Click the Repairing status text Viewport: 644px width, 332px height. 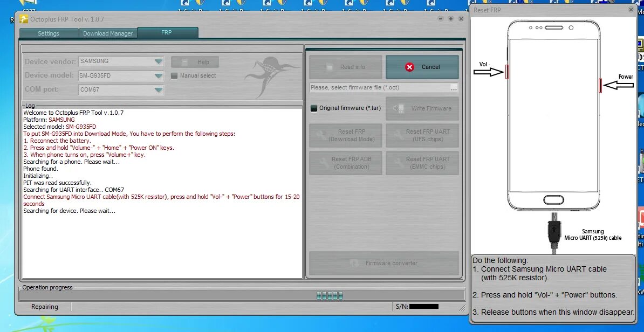tap(45, 307)
